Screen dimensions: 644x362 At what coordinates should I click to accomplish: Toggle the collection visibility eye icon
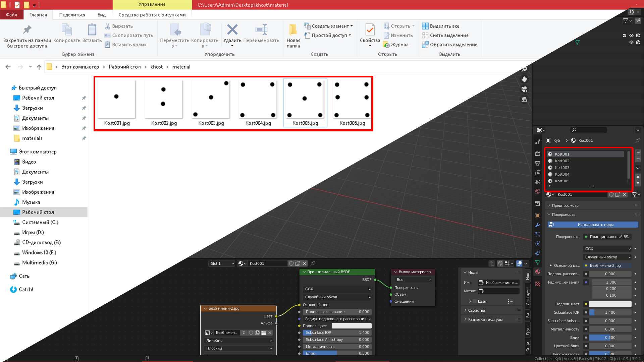click(631, 36)
